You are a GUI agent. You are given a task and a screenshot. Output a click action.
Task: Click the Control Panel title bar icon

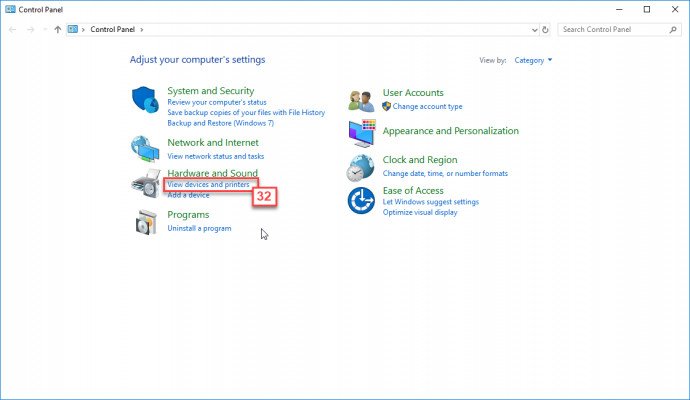coord(10,9)
